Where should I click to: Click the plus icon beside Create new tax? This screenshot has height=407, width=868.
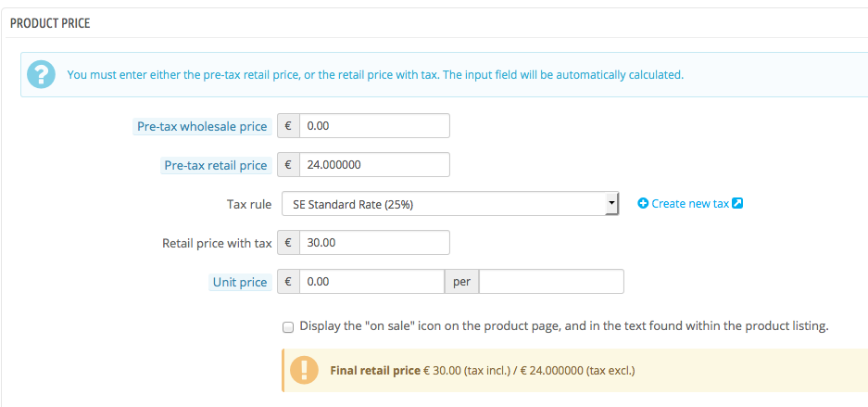click(643, 204)
